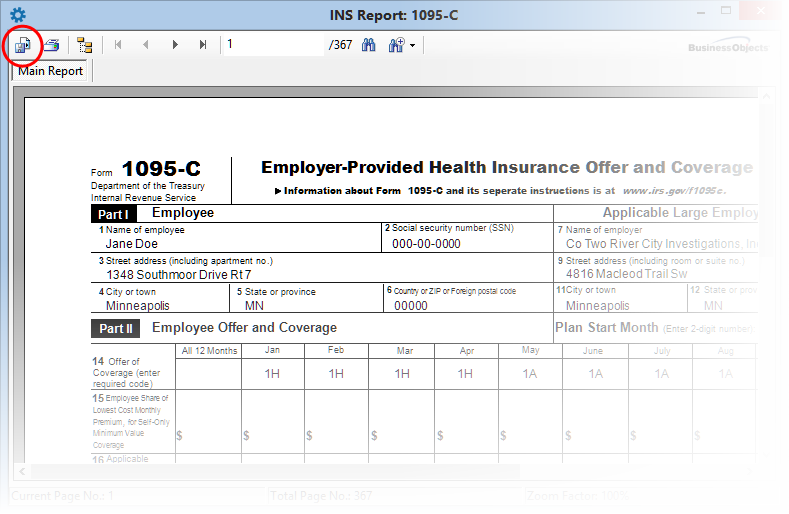Image resolution: width=789 pixels, height=514 pixels.
Task: Click the vertical scrollbar up arrow
Action: tap(766, 96)
